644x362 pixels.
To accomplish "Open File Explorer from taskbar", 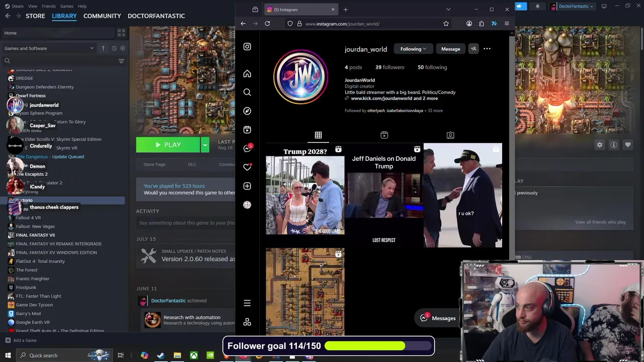I will pyautogui.click(x=177, y=355).
